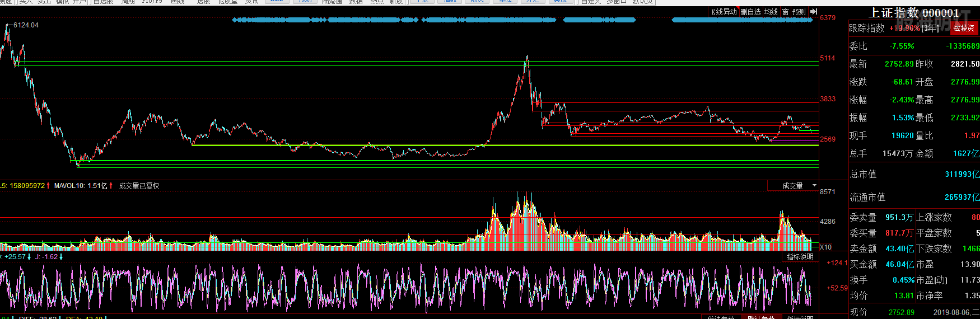This screenshot has height=319, width=980.
Task: Click the 委比 -7.55% value
Action: [902, 46]
